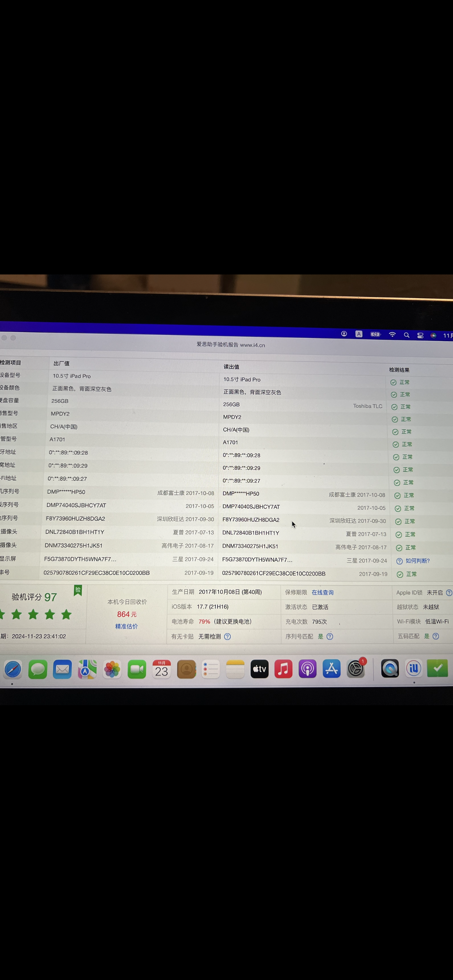The width and height of the screenshot is (453, 980).
Task: Open Control Center in menu bar
Action: click(x=420, y=335)
